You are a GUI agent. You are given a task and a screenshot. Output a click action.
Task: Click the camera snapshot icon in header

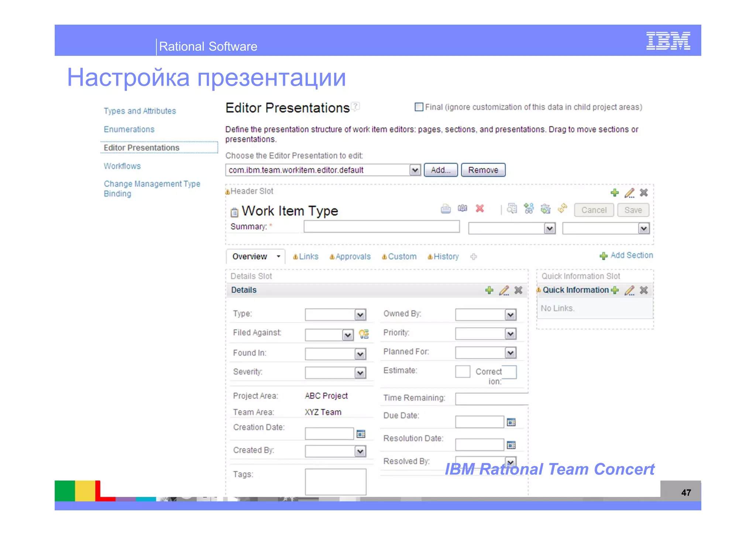point(463,208)
